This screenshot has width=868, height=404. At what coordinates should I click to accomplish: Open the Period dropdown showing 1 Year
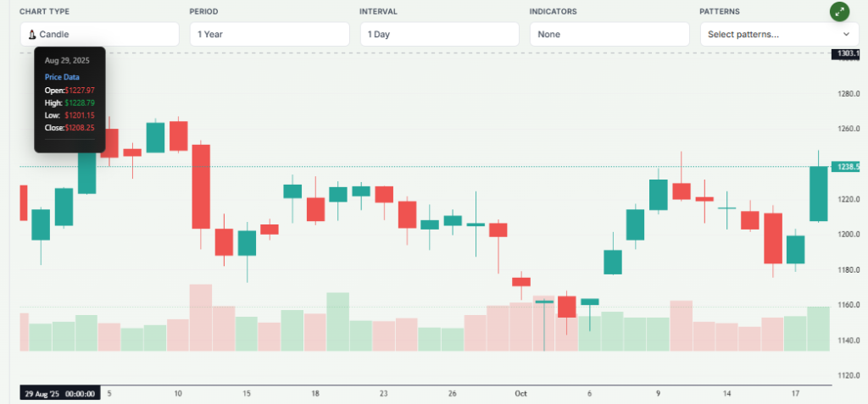[270, 35]
